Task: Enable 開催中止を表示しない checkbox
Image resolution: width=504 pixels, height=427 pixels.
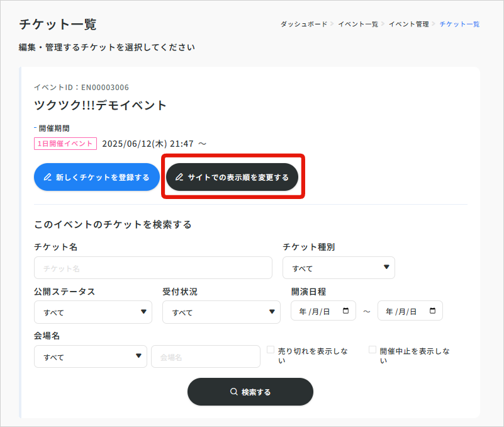Action: 372,350
